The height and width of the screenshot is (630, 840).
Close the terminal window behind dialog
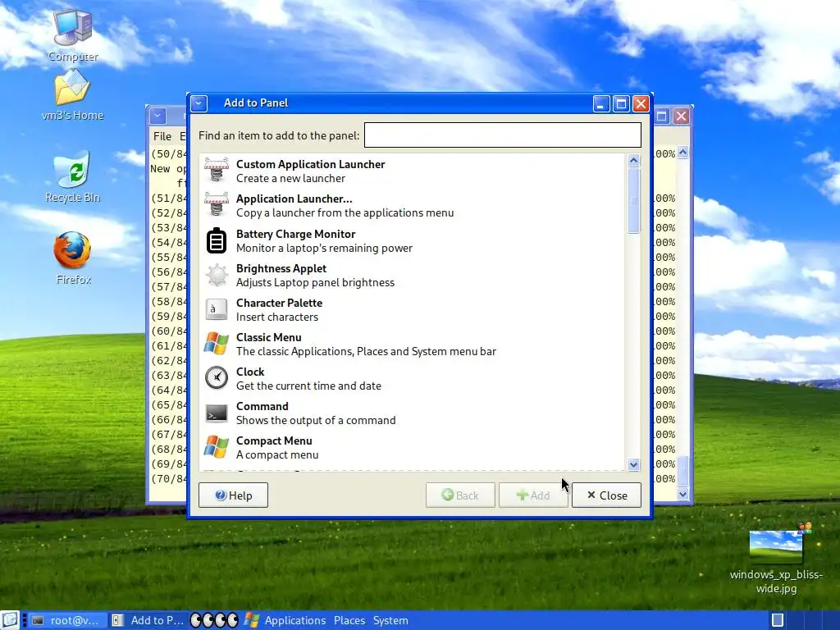click(x=681, y=116)
